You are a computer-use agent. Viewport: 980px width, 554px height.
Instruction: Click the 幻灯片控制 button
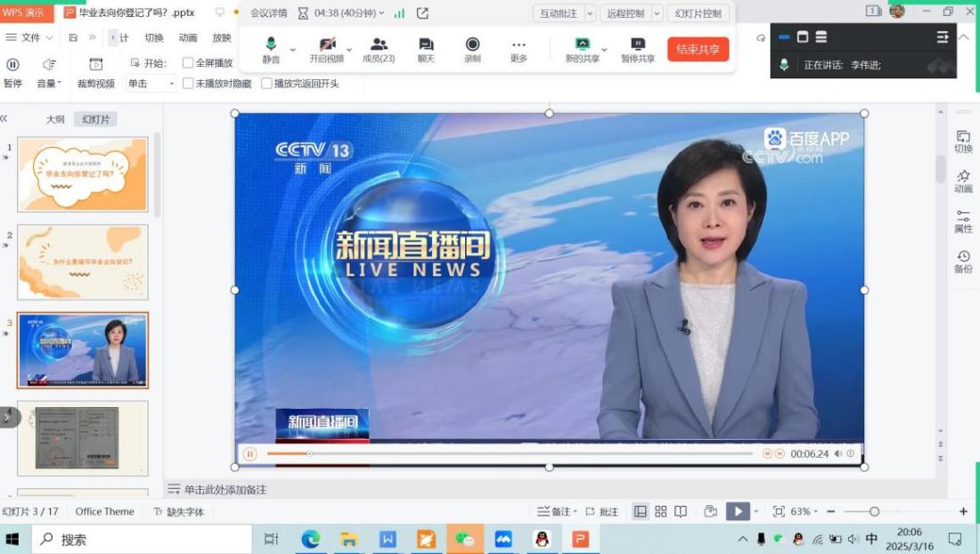coord(698,13)
